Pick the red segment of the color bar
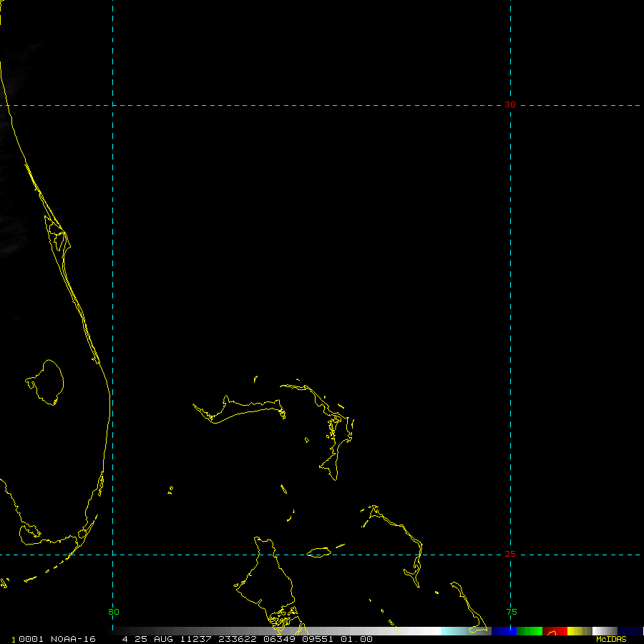This screenshot has height=644, width=644. coord(555,631)
